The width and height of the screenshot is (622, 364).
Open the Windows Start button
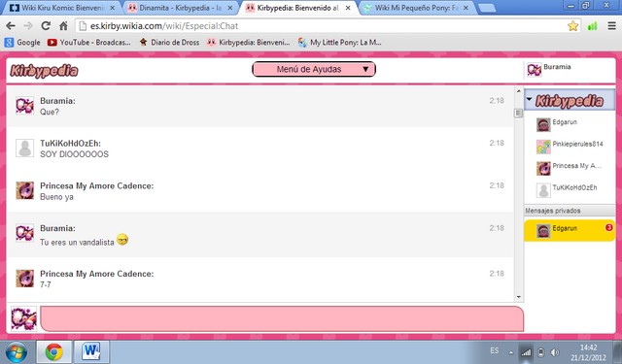click(x=16, y=351)
